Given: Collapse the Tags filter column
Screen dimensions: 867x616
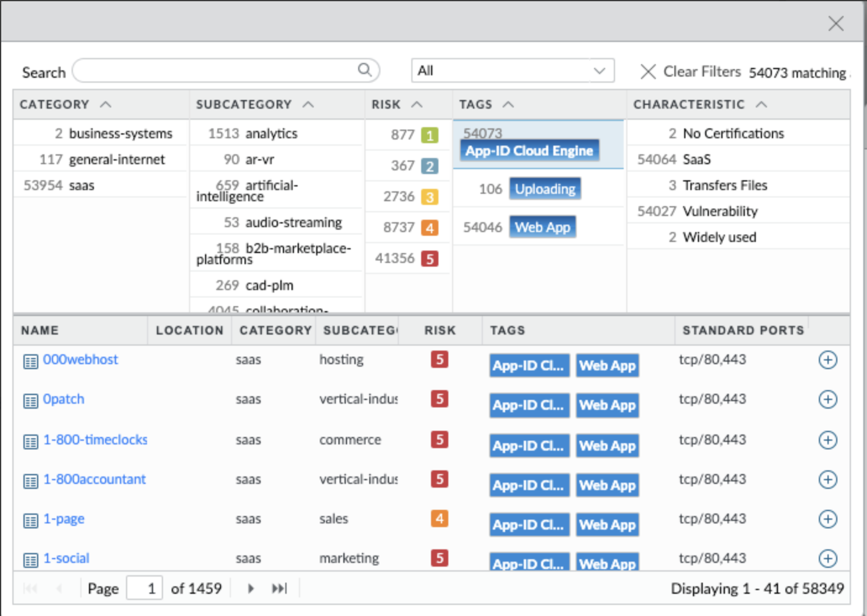Looking at the screenshot, I should tap(508, 104).
